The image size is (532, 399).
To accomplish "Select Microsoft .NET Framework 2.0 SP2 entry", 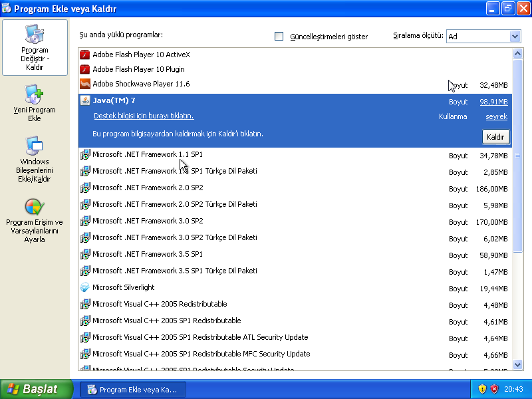I will 295,188.
